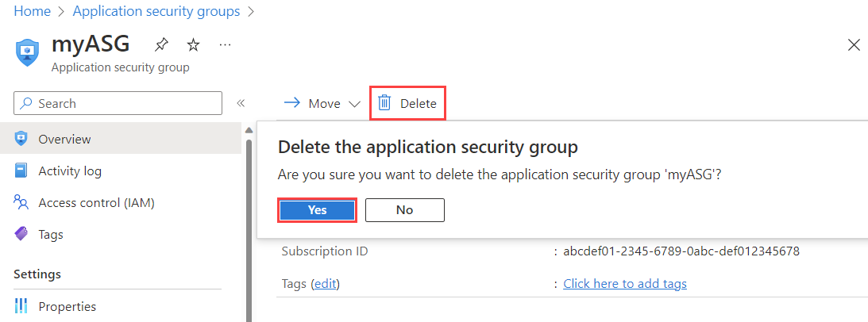Click the Tags edit link
The width and height of the screenshot is (868, 322).
tap(325, 284)
